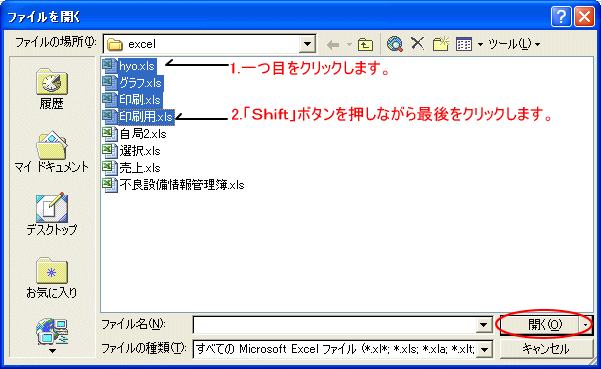This screenshot has height=369, width=601.
Task: Click the Views icon
Action: coord(464,44)
